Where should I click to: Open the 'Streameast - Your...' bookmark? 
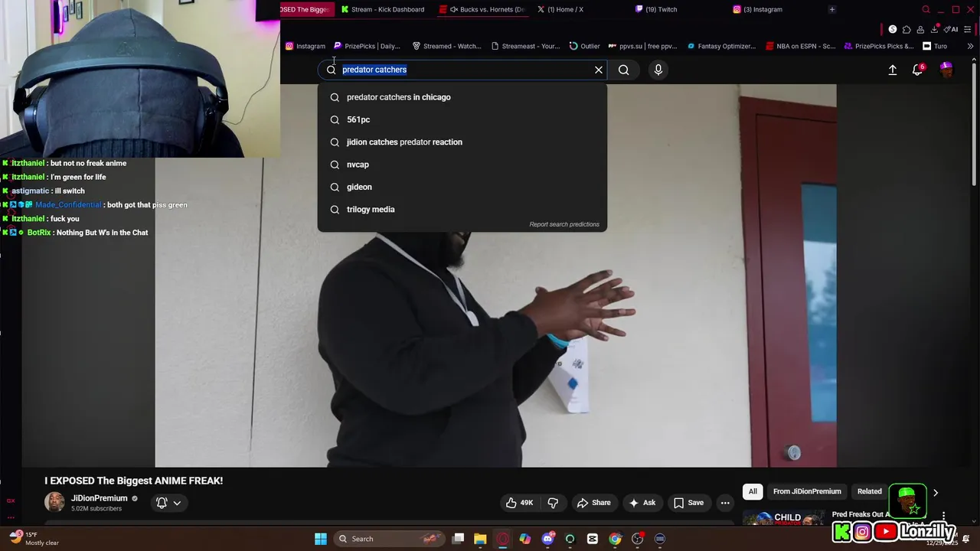(x=526, y=46)
